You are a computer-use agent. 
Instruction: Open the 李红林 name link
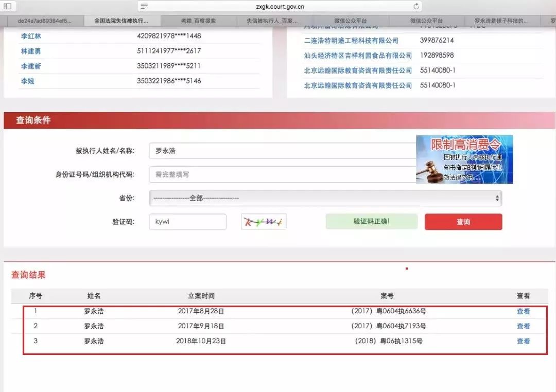31,36
